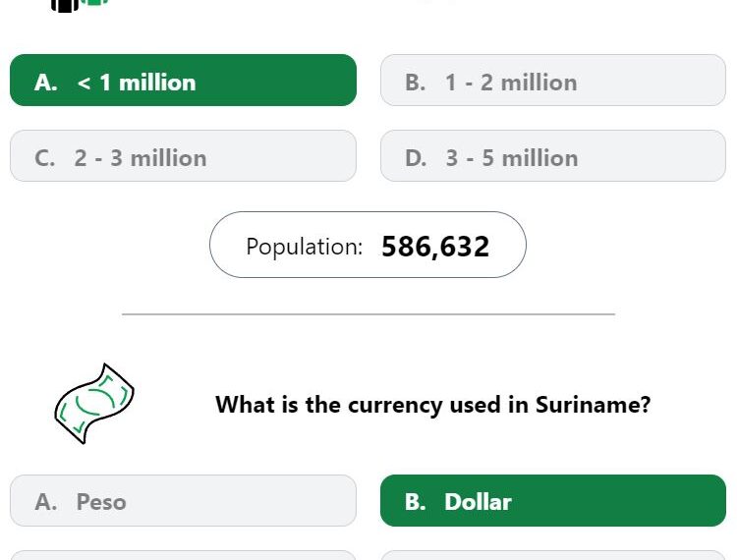Click the letter "A." beside Peso
737x560 pixels.
pos(45,502)
